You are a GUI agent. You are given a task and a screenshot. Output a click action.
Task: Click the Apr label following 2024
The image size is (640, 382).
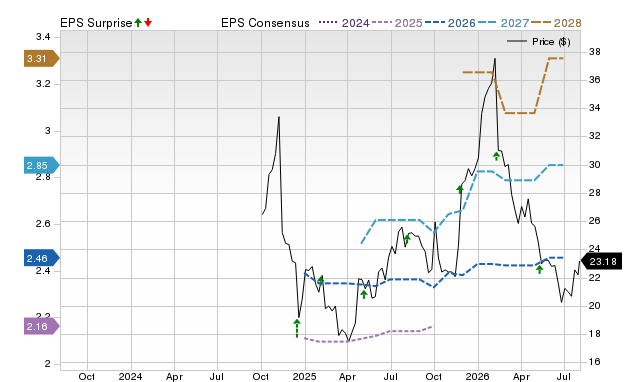click(x=174, y=377)
